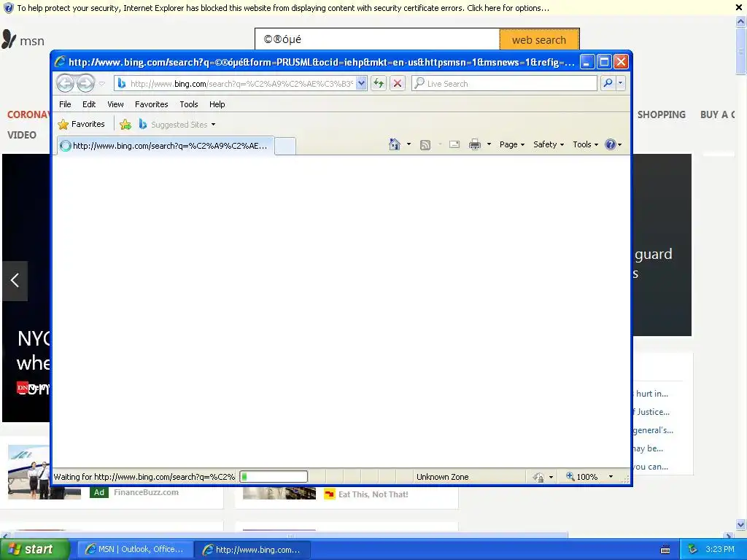747x560 pixels.
Task: Expand the Print options dropdown arrow
Action: tap(489, 144)
